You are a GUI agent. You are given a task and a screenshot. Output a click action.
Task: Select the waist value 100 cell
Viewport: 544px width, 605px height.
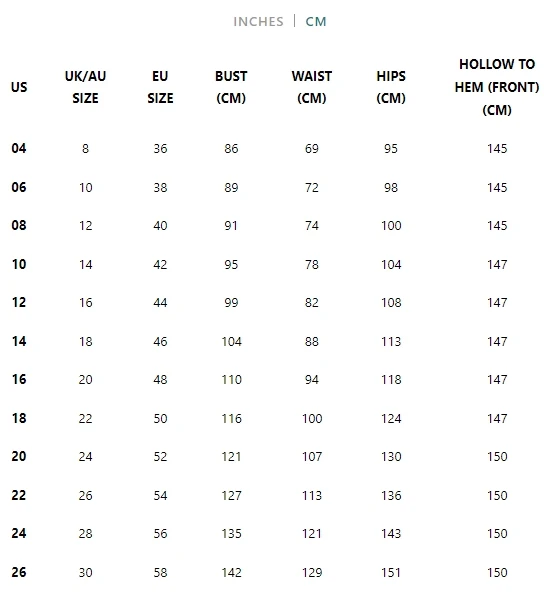coord(312,419)
